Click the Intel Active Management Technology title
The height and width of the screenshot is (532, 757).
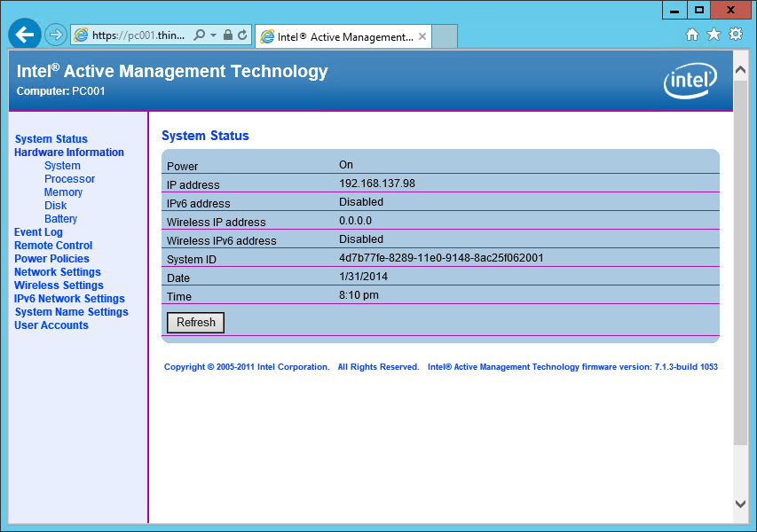[x=172, y=72]
